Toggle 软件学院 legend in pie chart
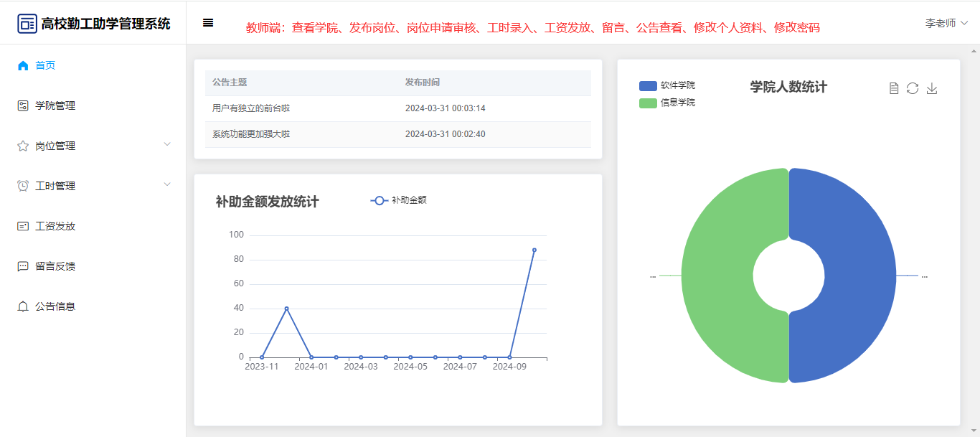 pyautogui.click(x=666, y=85)
